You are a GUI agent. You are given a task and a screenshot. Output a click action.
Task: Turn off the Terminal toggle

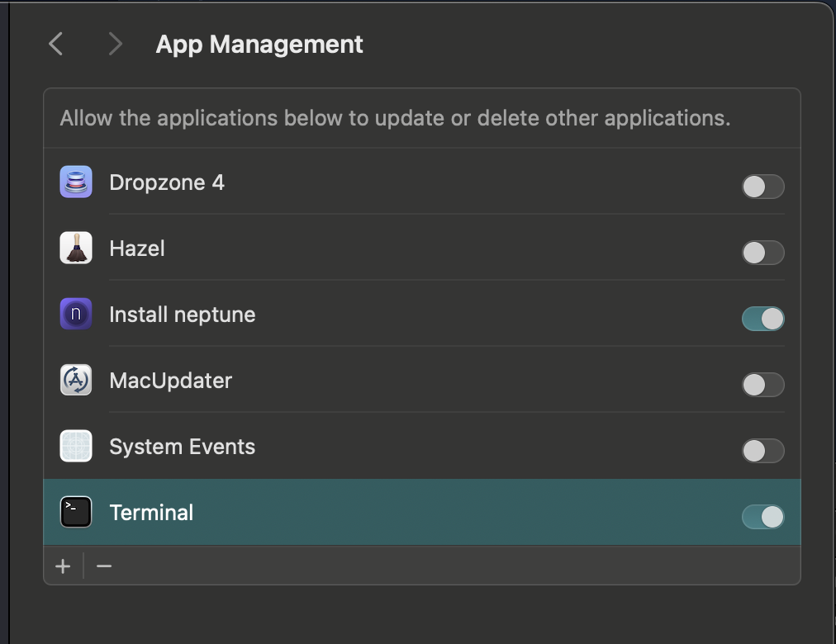[x=762, y=517]
